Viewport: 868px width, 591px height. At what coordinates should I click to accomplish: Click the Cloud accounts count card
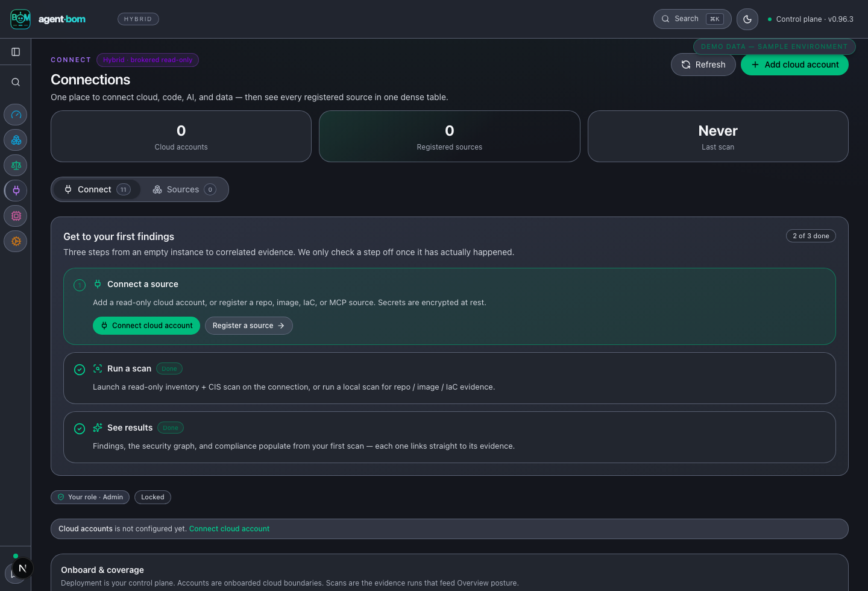[x=181, y=136]
